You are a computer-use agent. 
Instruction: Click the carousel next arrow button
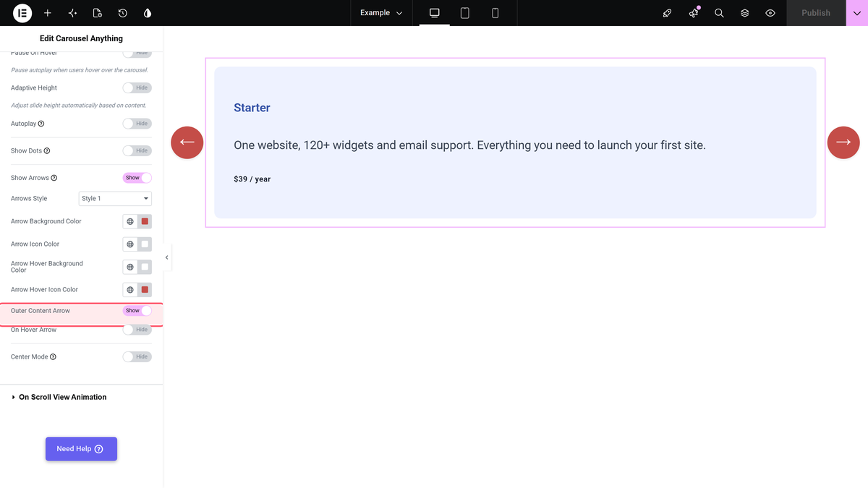click(x=843, y=142)
